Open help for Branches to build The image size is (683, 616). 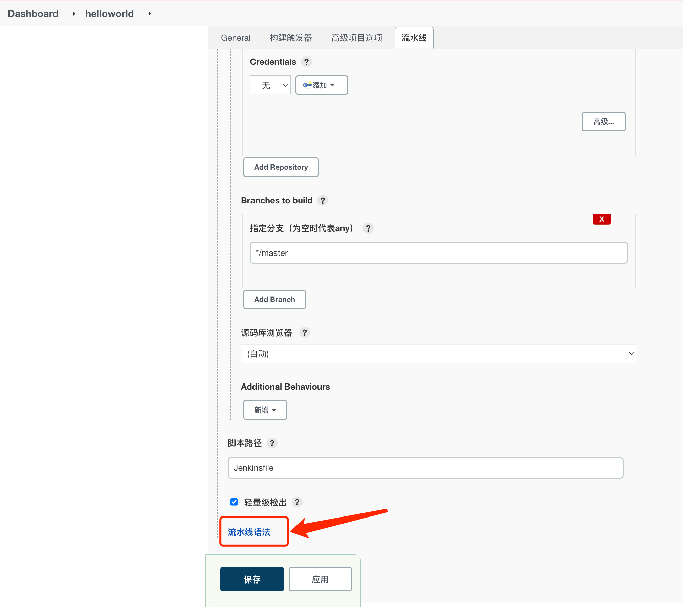point(323,201)
